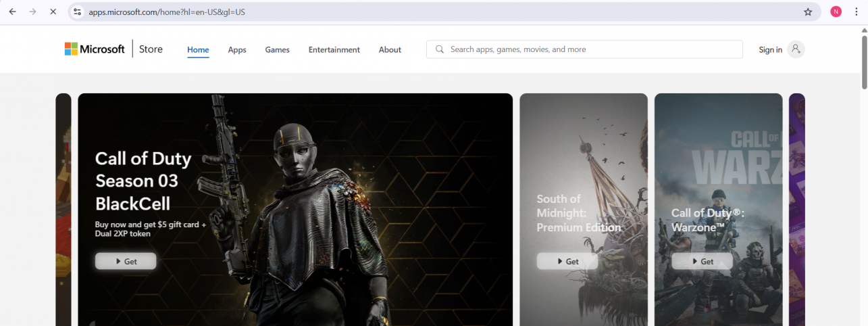Click the 'Call of Duty Season 03 BlackCell' title
This screenshot has width=868, height=326.
click(x=143, y=181)
